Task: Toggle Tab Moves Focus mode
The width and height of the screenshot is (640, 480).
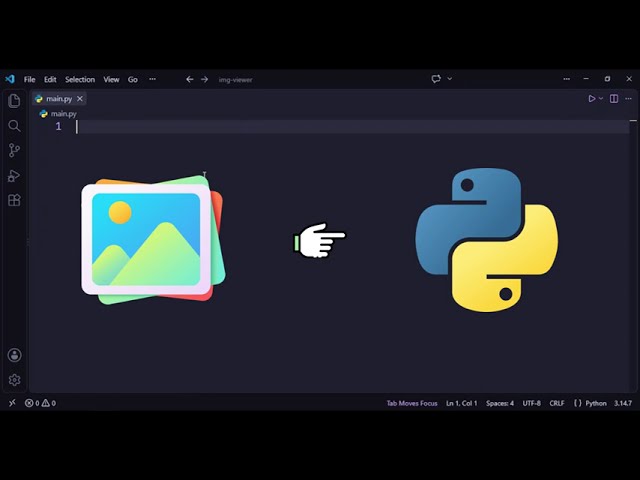Action: [412, 403]
